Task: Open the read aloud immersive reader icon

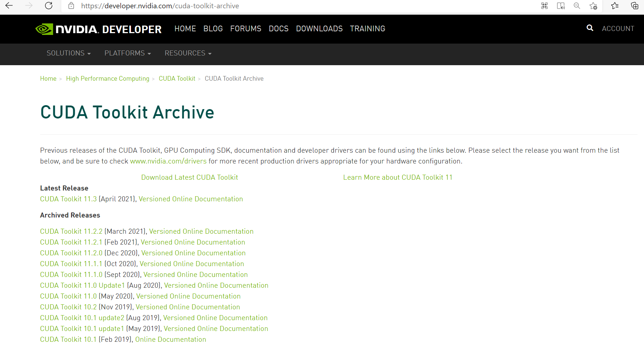Action: [561, 6]
